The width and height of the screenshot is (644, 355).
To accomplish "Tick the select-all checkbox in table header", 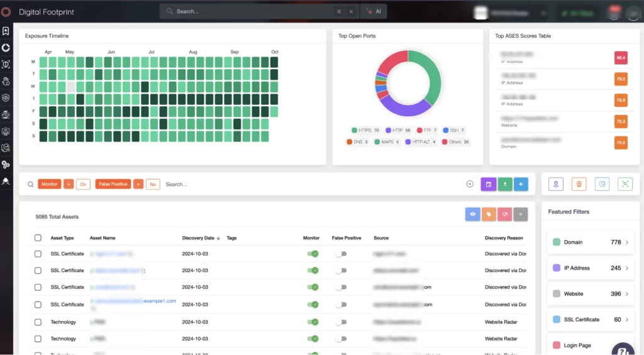I will point(38,238).
